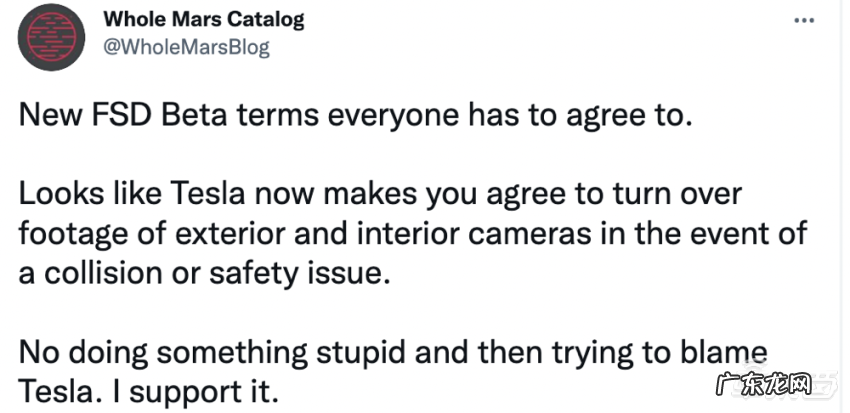Click the line 'a collision or safety issue.'
This screenshot has height=413, width=850.
tap(202, 272)
